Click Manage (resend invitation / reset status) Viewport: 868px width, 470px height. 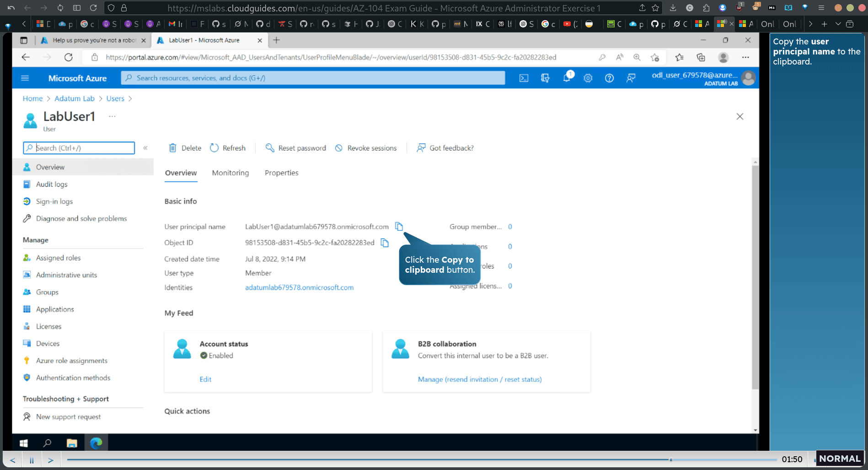pyautogui.click(x=480, y=379)
